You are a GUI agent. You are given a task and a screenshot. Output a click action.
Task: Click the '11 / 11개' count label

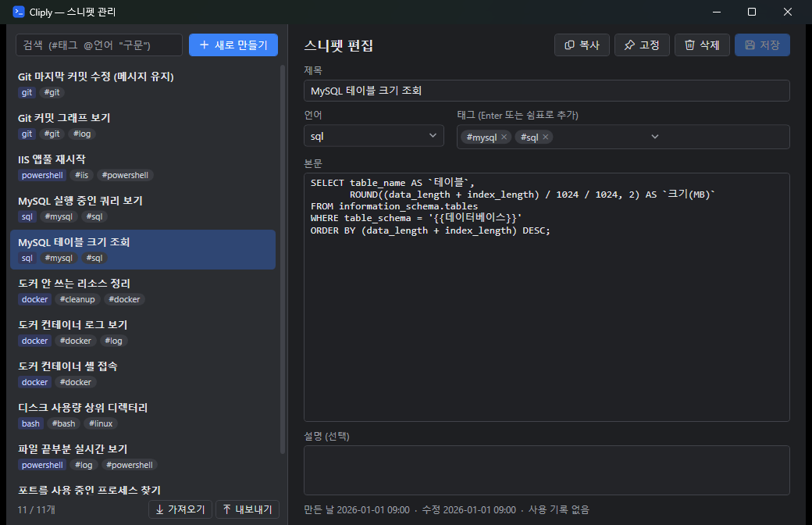coord(36,510)
